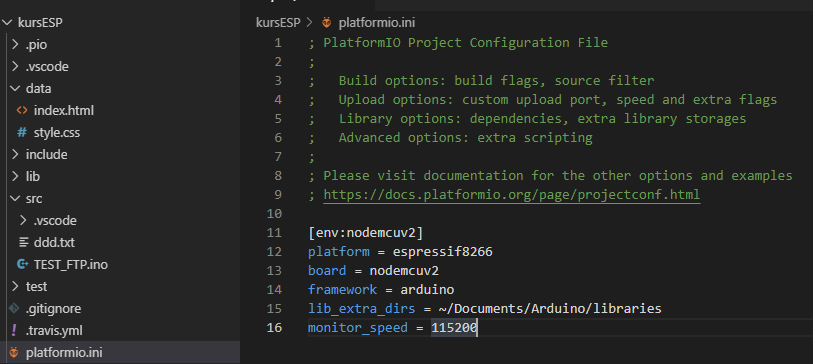The height and width of the screenshot is (364, 813).
Task: Open index.html in the explorer
Action: (x=64, y=110)
